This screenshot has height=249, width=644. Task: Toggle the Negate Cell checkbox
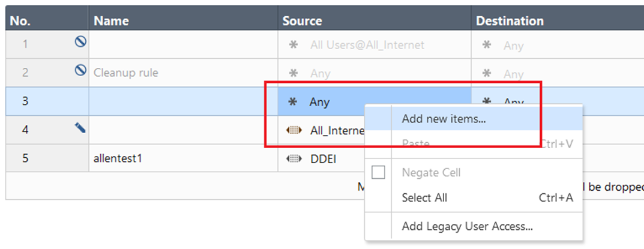(378, 173)
